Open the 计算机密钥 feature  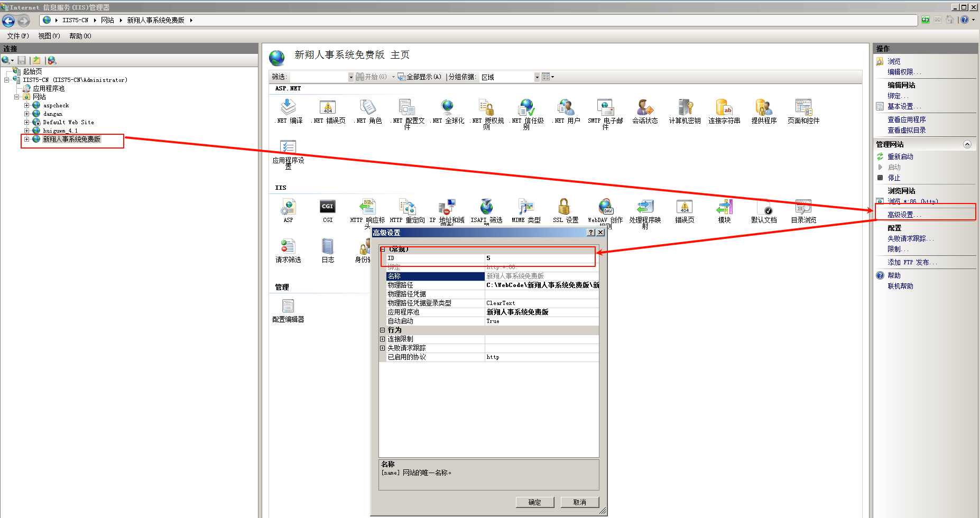click(685, 107)
